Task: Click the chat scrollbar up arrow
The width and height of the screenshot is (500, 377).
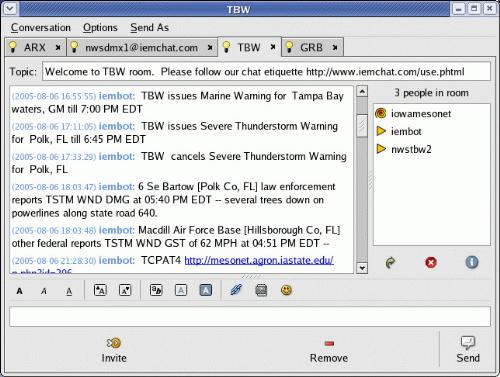Action: (362, 91)
